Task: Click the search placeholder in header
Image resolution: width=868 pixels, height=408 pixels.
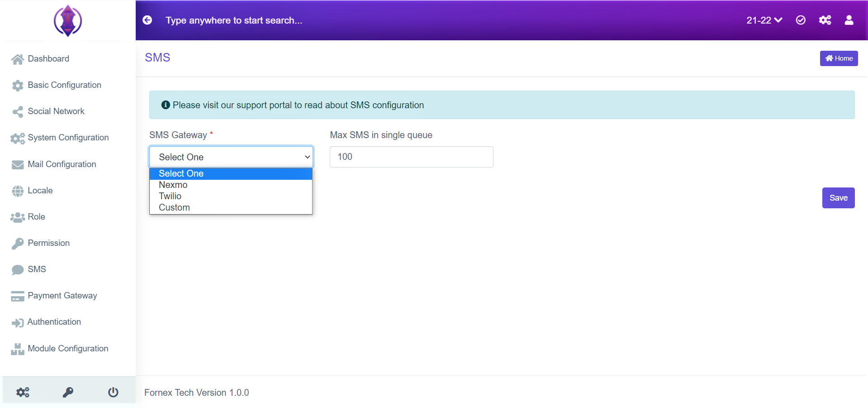Action: [x=234, y=20]
